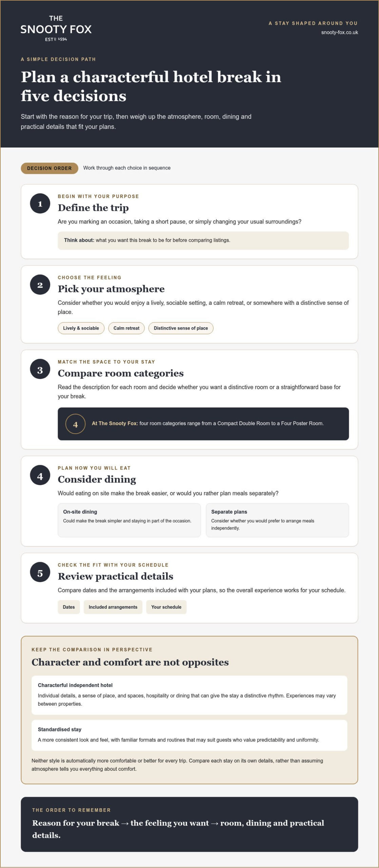Open the Standardised stay card
379x868 pixels.
pos(189,735)
